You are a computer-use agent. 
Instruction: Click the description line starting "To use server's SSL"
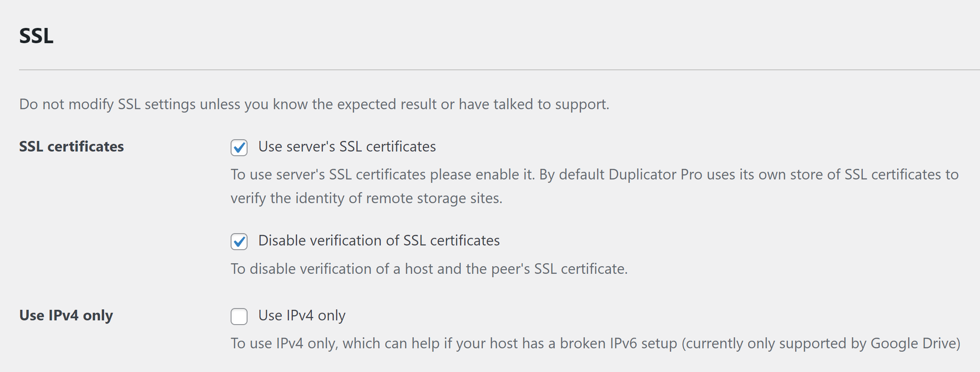pyautogui.click(x=595, y=174)
